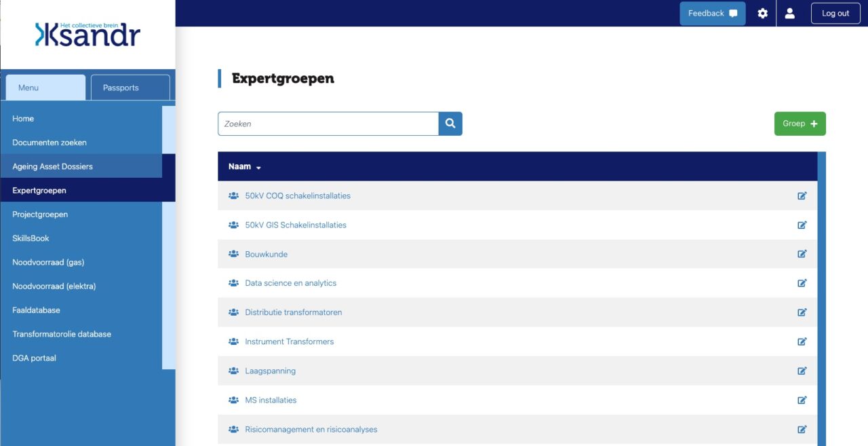Open the Distributie transformatoren group link

[x=293, y=312]
